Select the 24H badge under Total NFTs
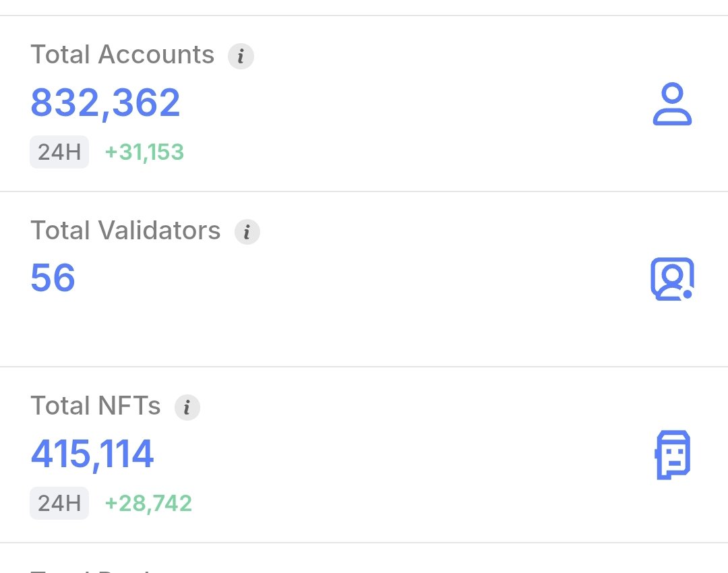The image size is (728, 573). tap(59, 503)
